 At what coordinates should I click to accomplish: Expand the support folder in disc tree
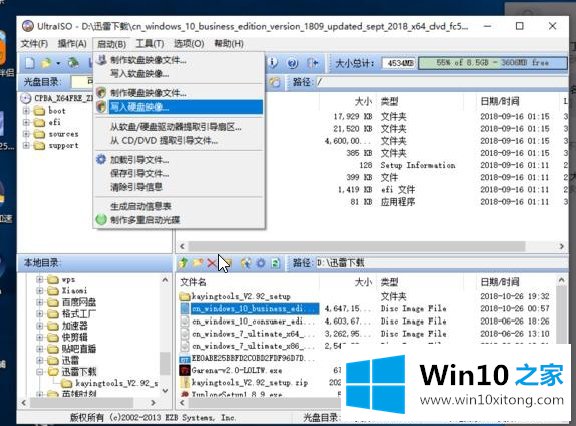(26, 145)
